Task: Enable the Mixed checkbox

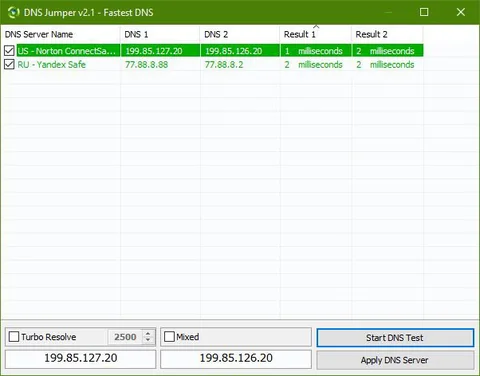Action: [169, 337]
